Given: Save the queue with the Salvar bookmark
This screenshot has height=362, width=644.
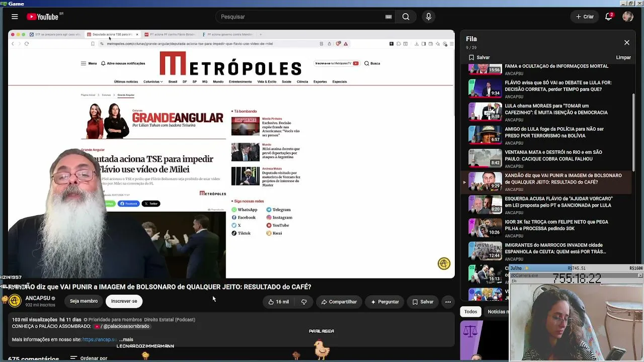Looking at the screenshot, I should [x=479, y=57].
